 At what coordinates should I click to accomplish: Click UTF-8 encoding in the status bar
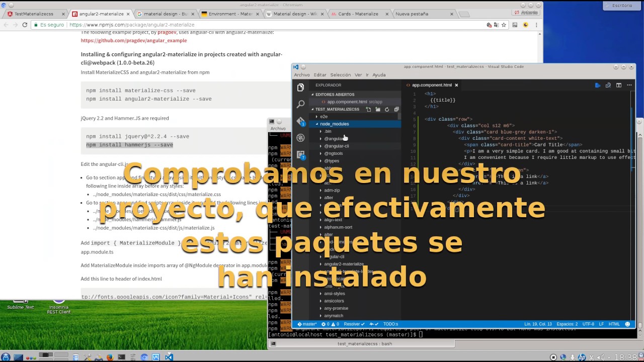tap(588, 324)
